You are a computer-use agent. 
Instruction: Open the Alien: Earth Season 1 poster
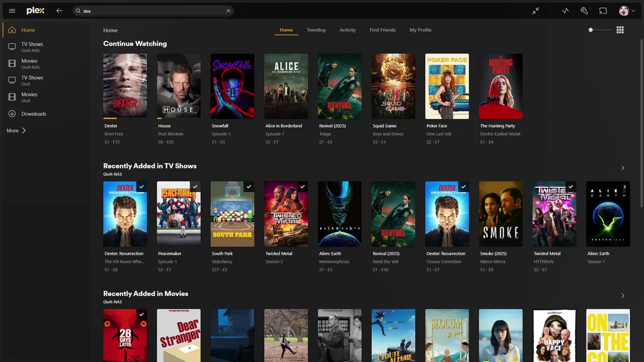(x=608, y=214)
